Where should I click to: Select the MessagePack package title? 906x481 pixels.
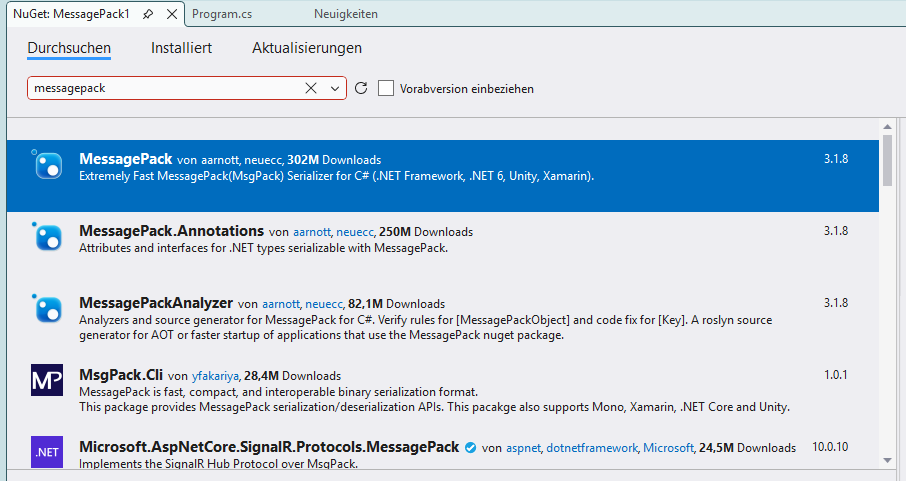coord(125,159)
